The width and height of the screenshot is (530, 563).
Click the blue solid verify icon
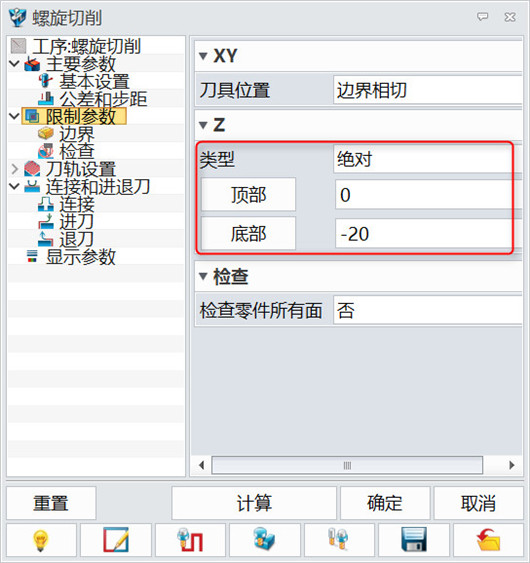[265, 540]
